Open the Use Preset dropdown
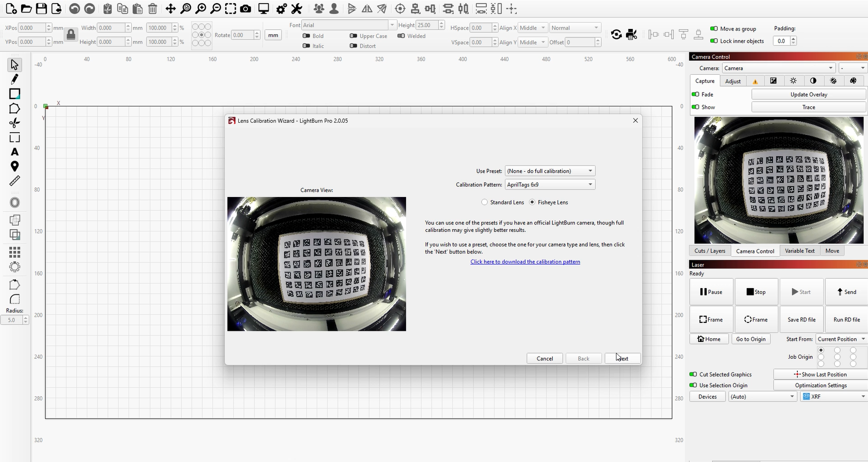 [549, 171]
